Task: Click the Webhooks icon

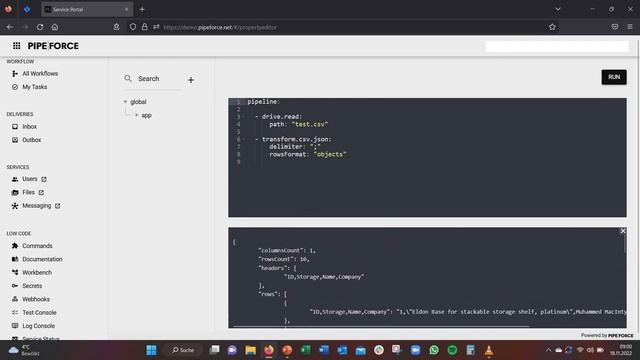Action: click(x=15, y=299)
